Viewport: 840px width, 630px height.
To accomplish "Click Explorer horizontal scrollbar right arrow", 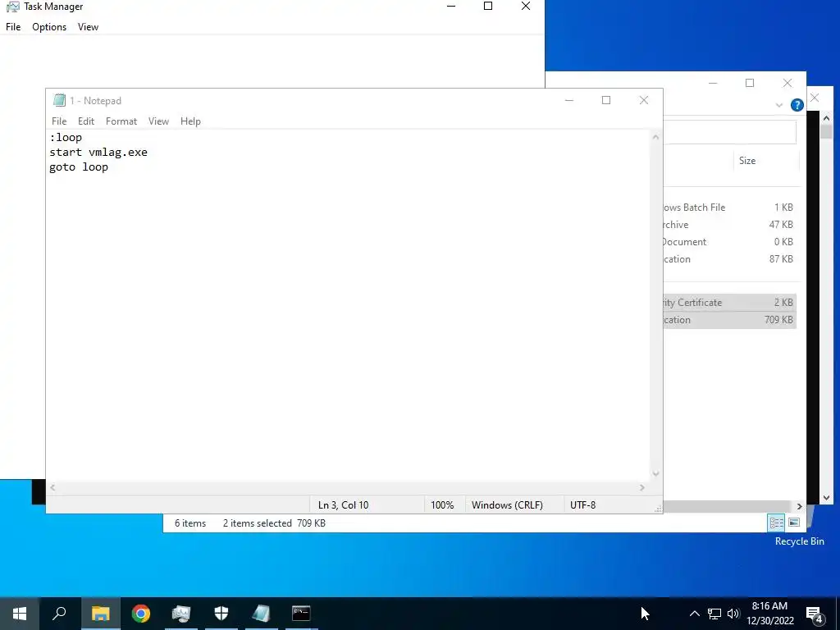I will pos(799,506).
